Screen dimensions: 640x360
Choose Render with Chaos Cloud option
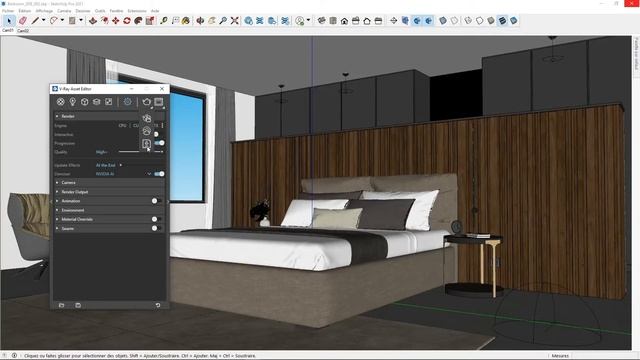pyautogui.click(x=147, y=131)
